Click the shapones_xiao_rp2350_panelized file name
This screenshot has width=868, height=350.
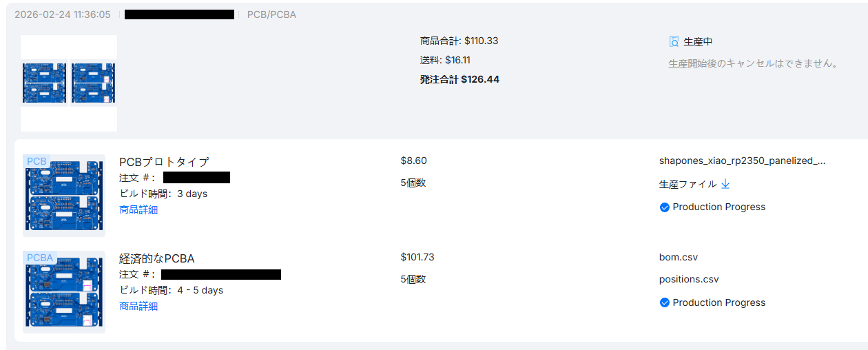point(742,161)
